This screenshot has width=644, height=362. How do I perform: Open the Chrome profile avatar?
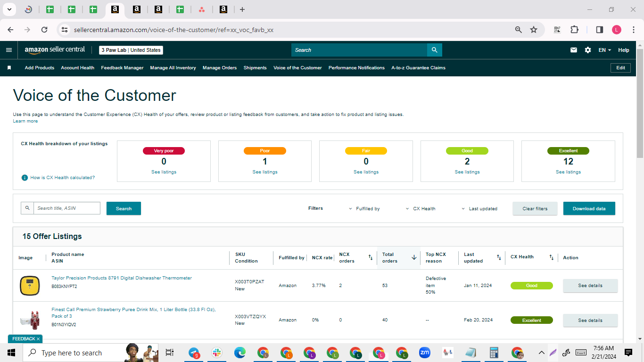tap(617, 30)
